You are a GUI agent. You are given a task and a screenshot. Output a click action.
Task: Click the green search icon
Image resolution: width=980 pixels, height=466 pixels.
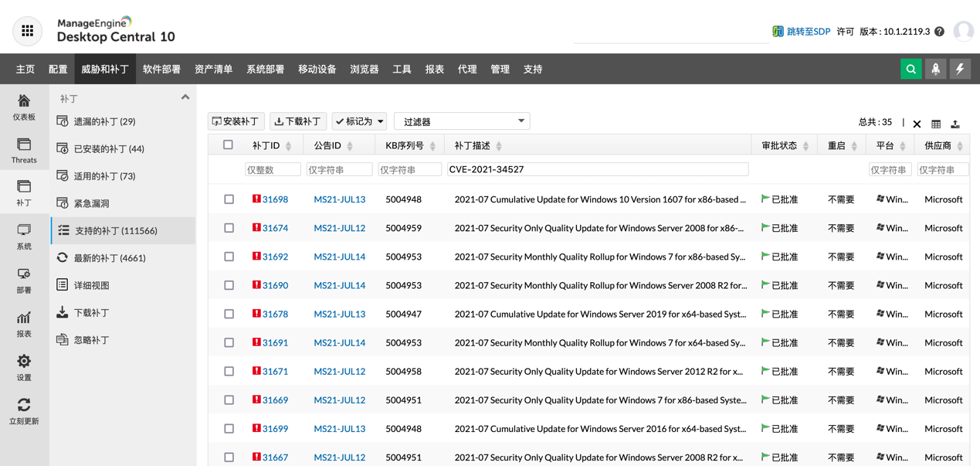tap(911, 69)
